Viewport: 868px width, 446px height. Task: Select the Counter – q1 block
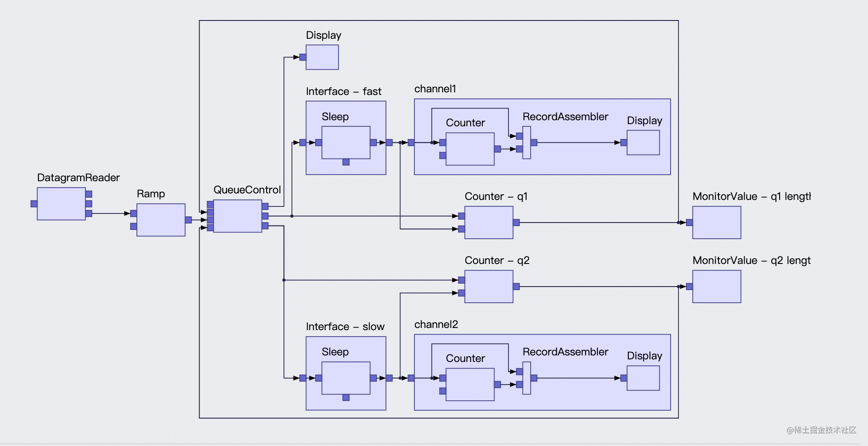click(489, 223)
